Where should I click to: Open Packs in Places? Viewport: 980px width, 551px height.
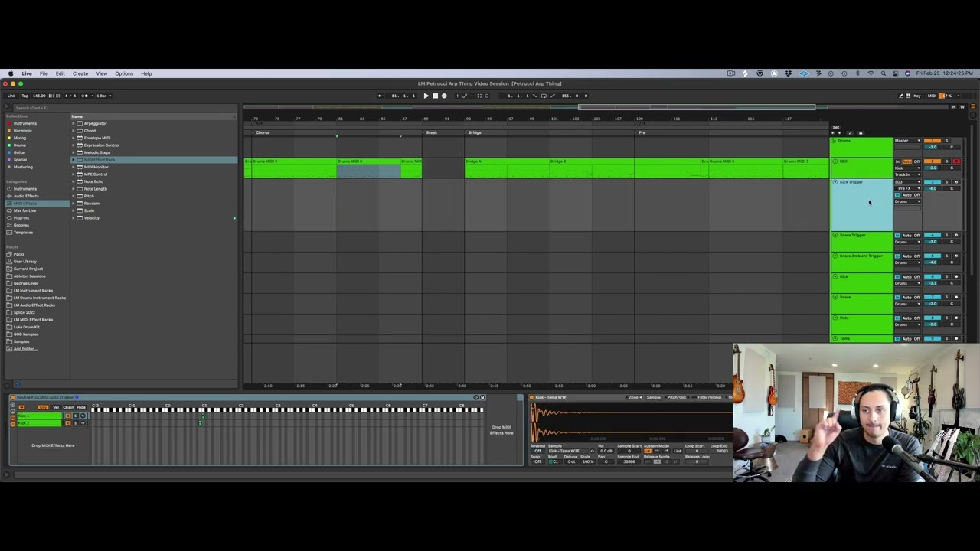coord(19,254)
